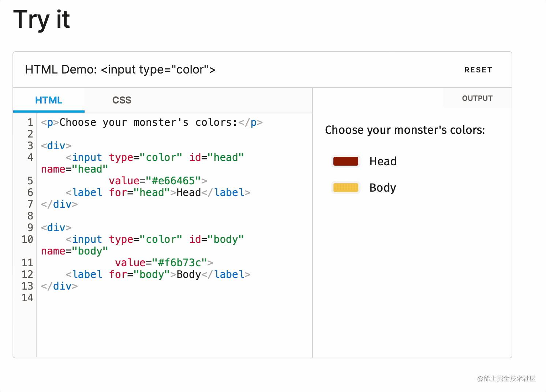The height and width of the screenshot is (392, 546).
Task: Open the Head color picker swatch
Action: click(345, 161)
